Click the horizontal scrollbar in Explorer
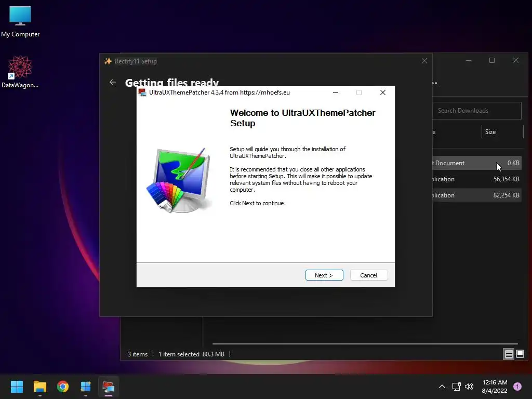This screenshot has width=532, height=399. [365, 344]
